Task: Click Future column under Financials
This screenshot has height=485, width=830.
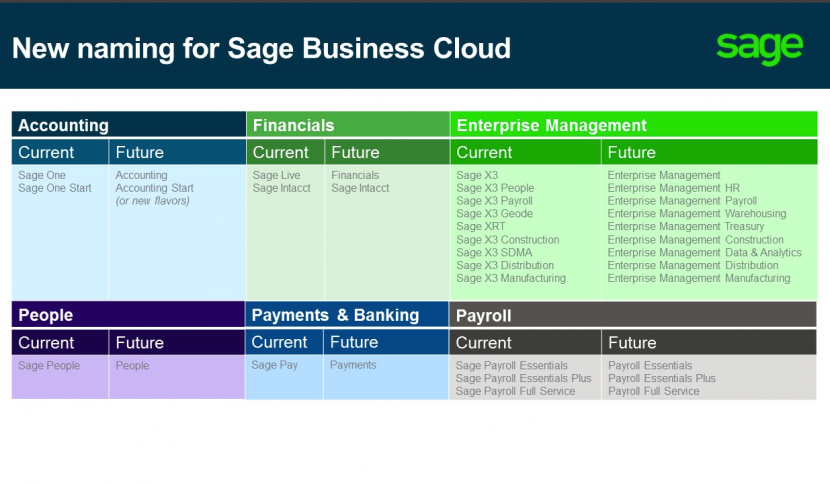Action: 387,152
